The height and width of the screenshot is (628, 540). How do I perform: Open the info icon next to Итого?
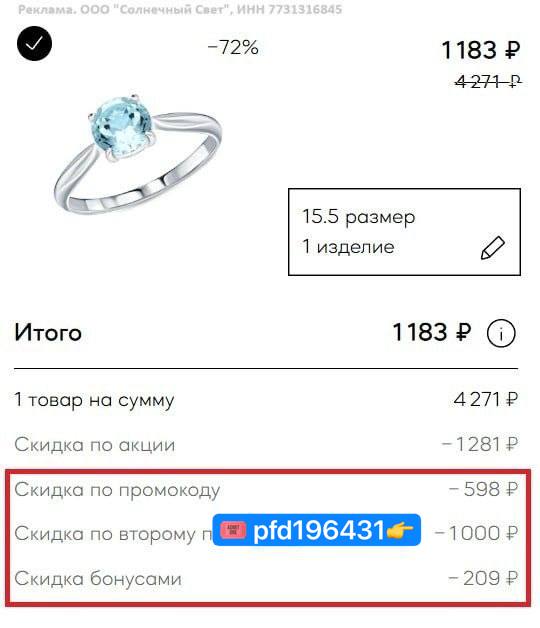click(501, 333)
